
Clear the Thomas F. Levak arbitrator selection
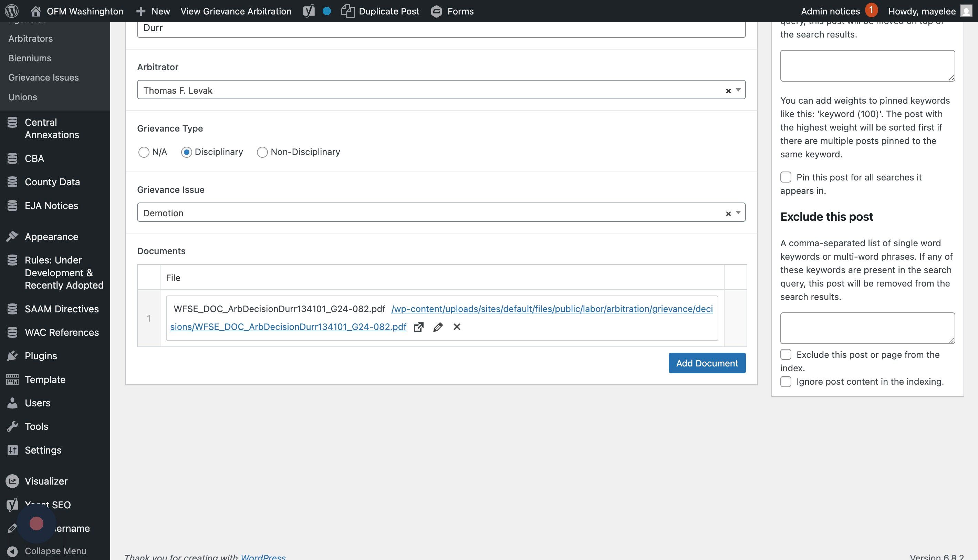tap(728, 91)
